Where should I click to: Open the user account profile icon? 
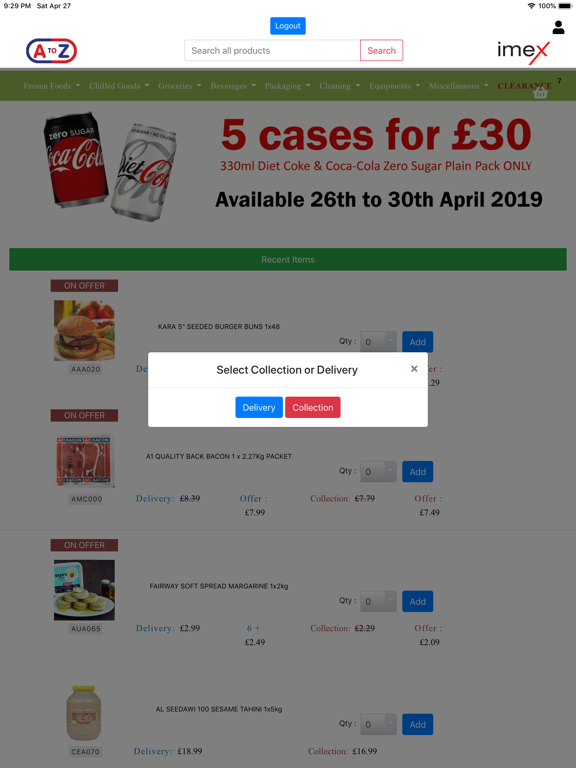pyautogui.click(x=558, y=27)
